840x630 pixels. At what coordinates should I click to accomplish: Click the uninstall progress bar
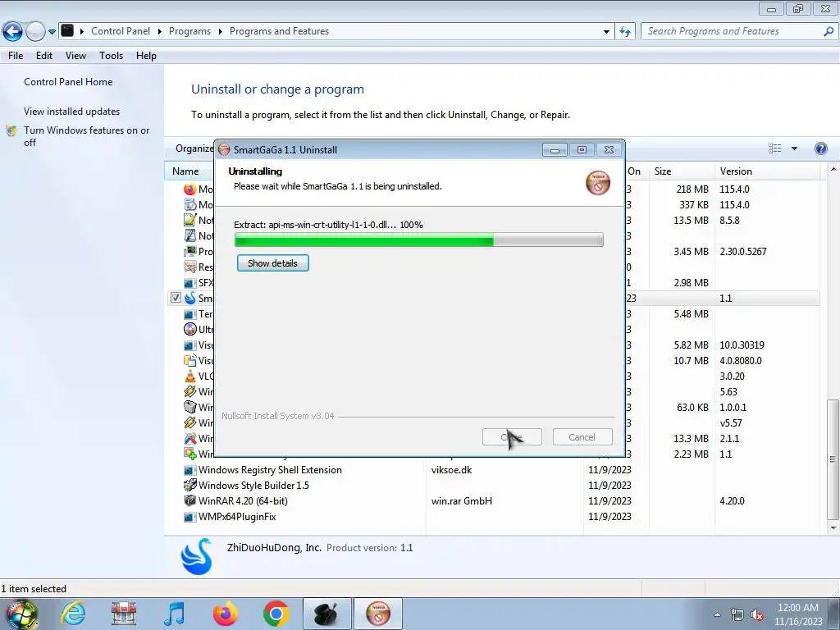click(x=419, y=240)
